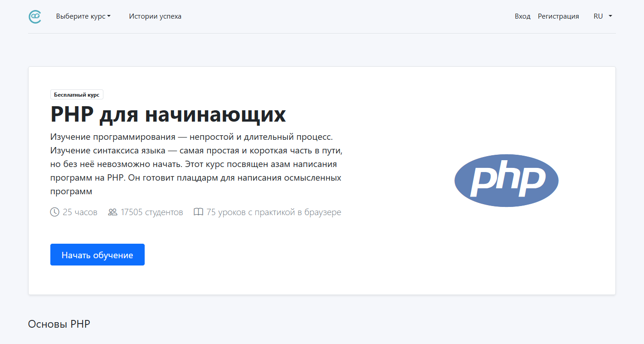
Task: Click the "25 часов" duration text
Action: 80,212
